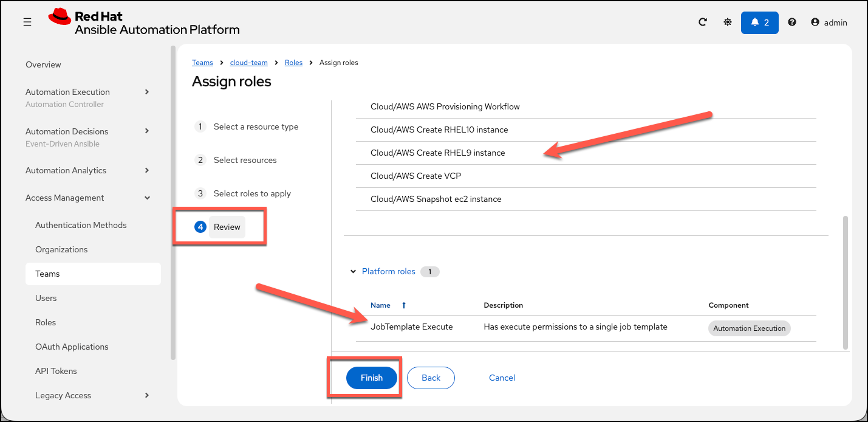Click the Finish button
This screenshot has width=868, height=422.
pyautogui.click(x=372, y=378)
